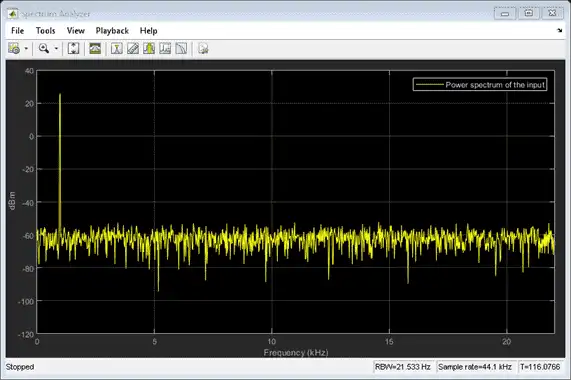
Task: Click the dBm y-axis label
Action: pos(12,201)
